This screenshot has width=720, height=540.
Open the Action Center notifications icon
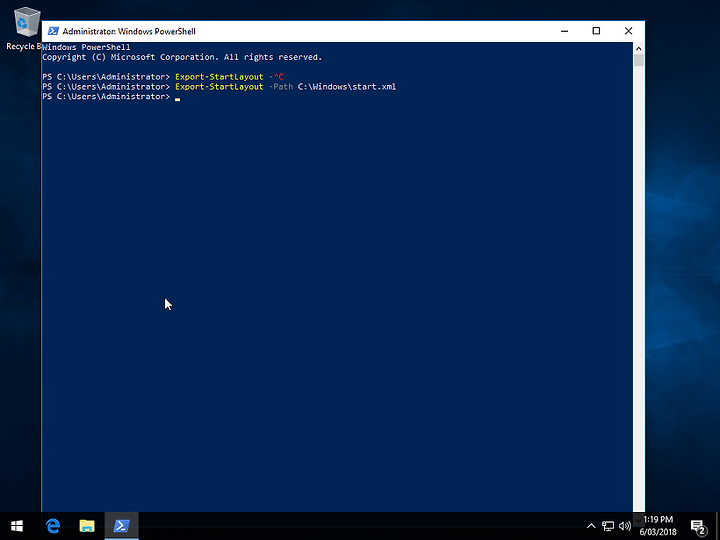pos(698,527)
